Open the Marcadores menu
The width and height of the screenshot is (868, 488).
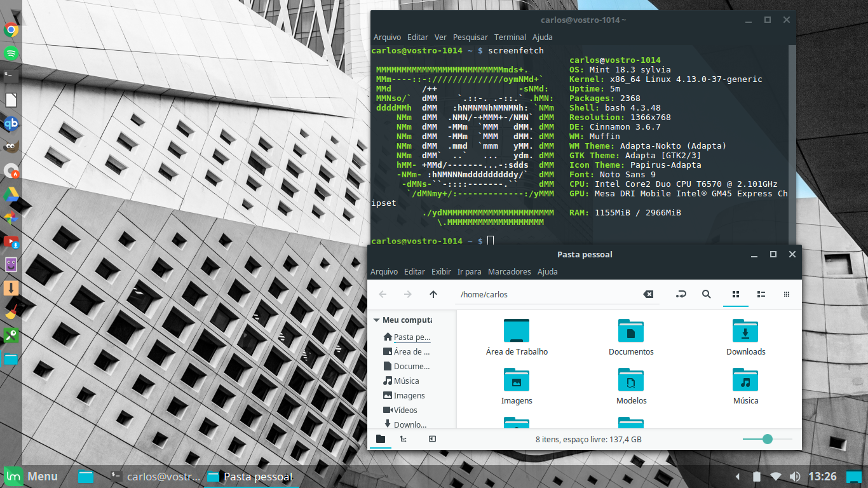pos(509,271)
